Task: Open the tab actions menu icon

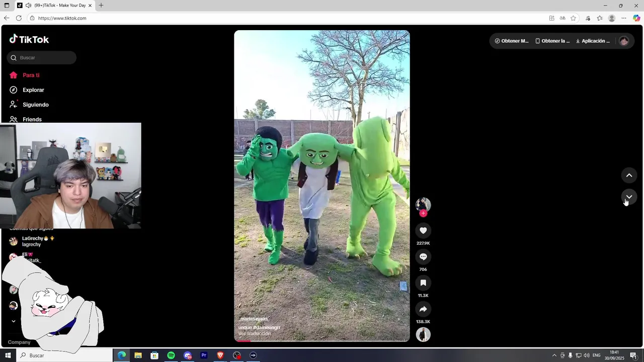Action: pyautogui.click(x=7, y=5)
